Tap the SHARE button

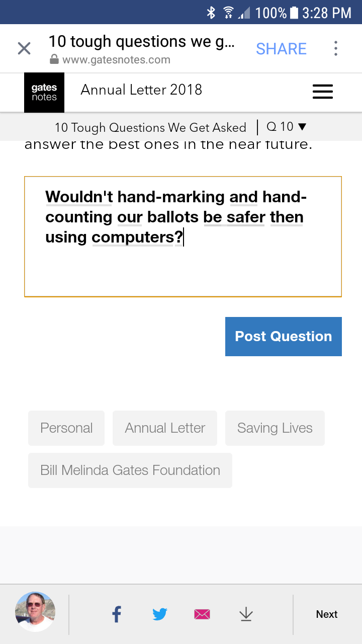pos(281,49)
